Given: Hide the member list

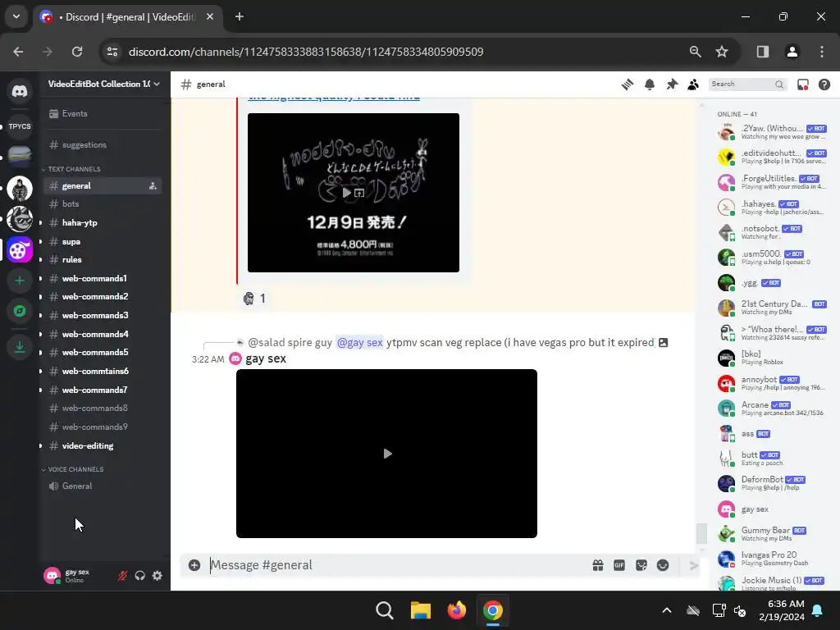Looking at the screenshot, I should pos(693,84).
